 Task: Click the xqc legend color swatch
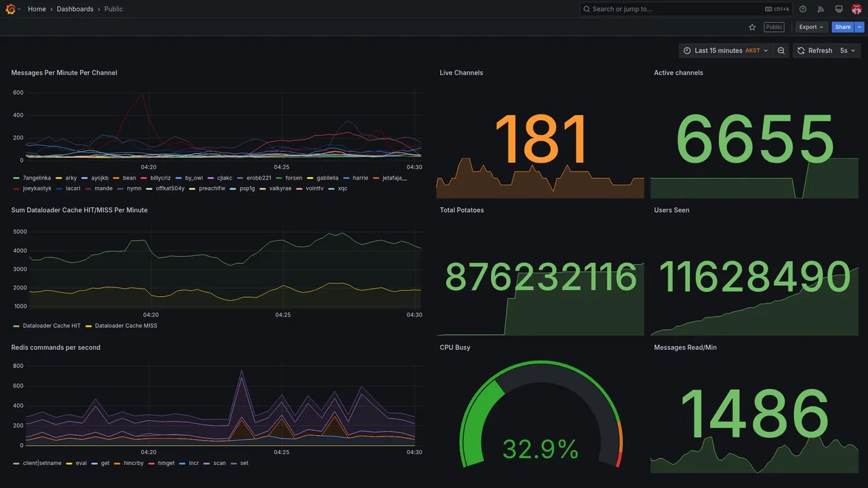point(332,188)
